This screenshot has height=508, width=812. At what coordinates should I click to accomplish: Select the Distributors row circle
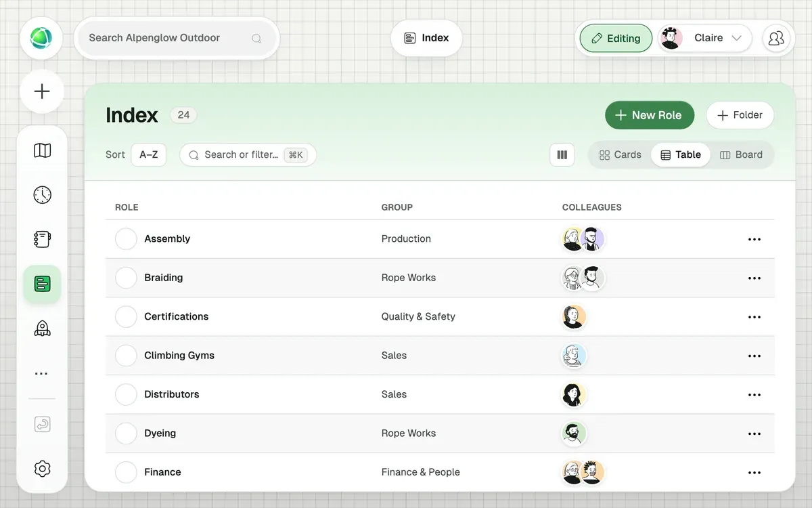point(126,394)
